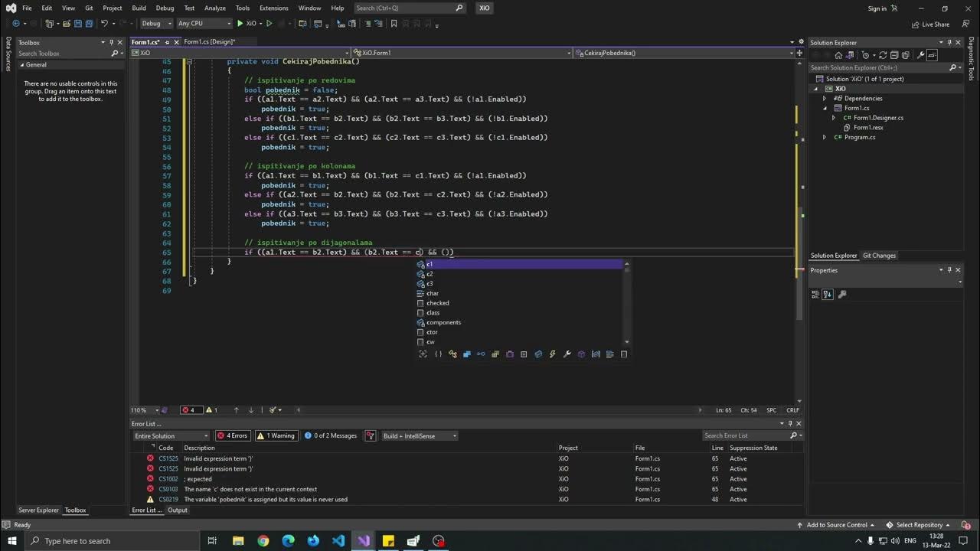Viewport: 980px width, 551px height.
Task: Click the Search magnifier beside Search (Ctrl+Q)
Action: 459,8
